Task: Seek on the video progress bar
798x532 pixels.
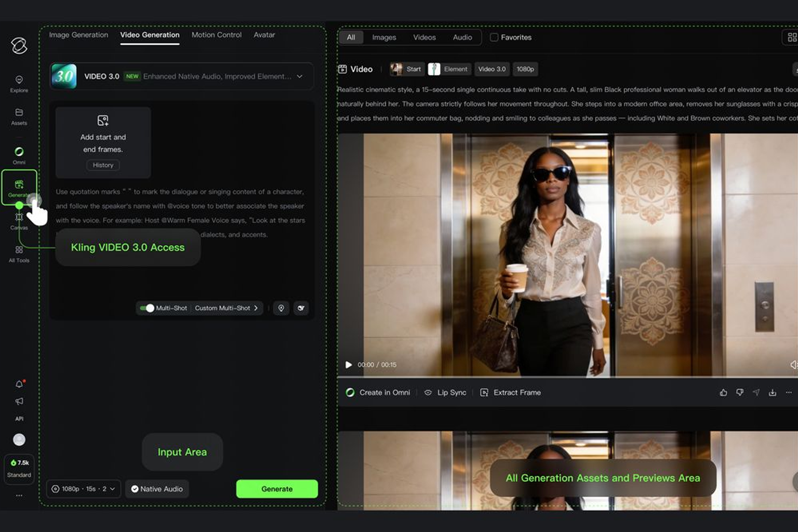Action: [567, 376]
